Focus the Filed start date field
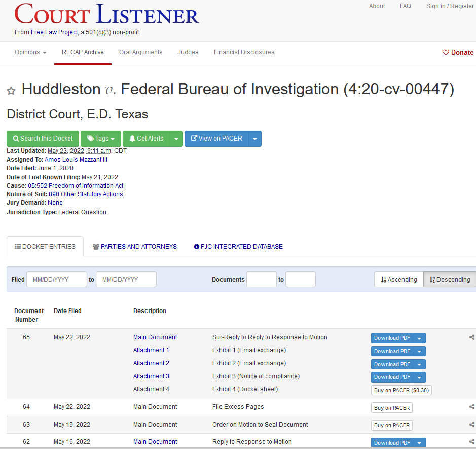476x449 pixels. point(57,280)
